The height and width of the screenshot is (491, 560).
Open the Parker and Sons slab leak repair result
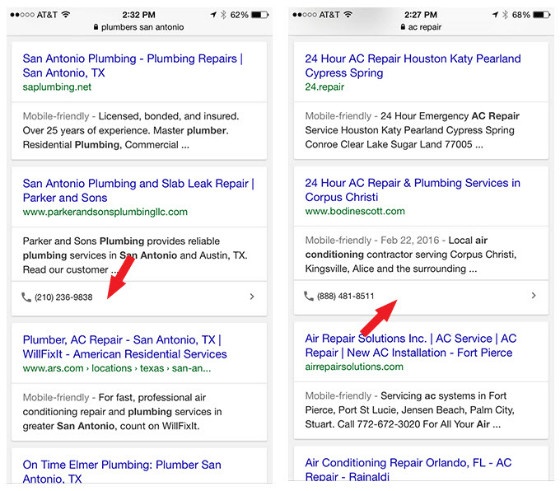[139, 191]
